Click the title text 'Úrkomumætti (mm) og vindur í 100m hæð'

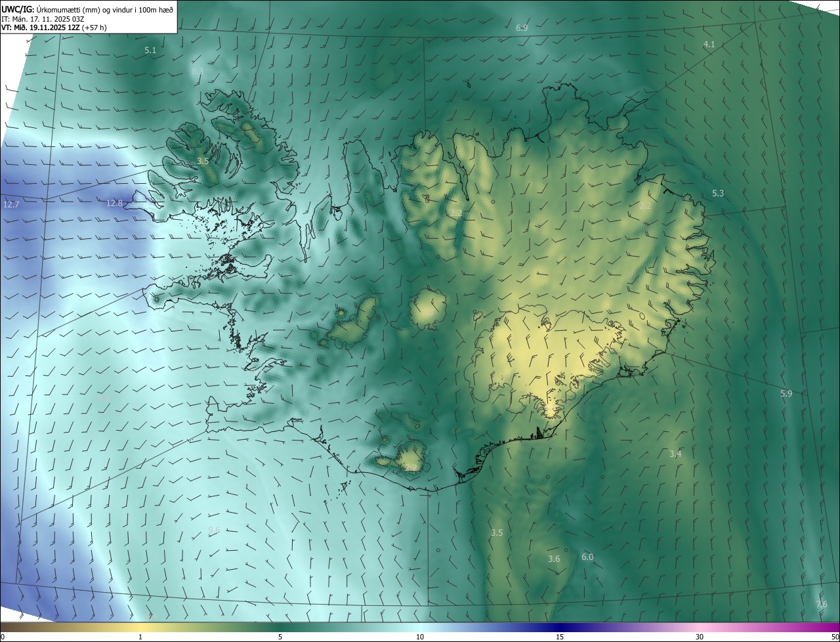105,9
